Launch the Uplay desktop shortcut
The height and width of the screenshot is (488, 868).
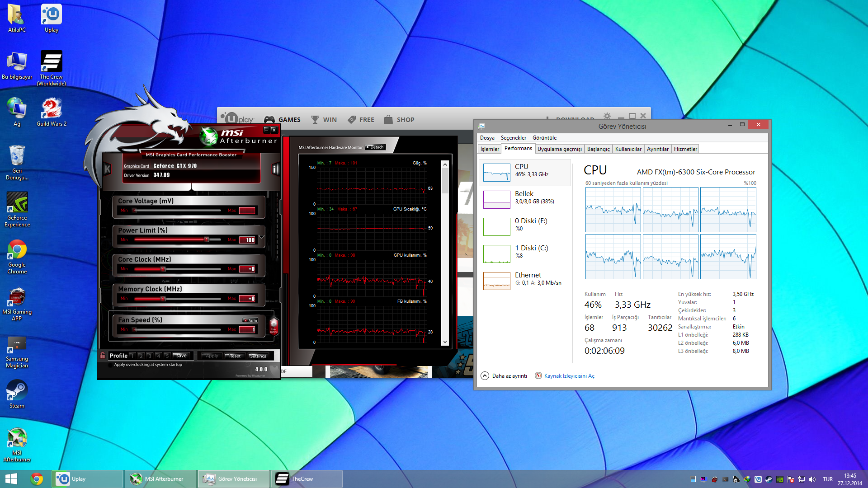point(52,18)
